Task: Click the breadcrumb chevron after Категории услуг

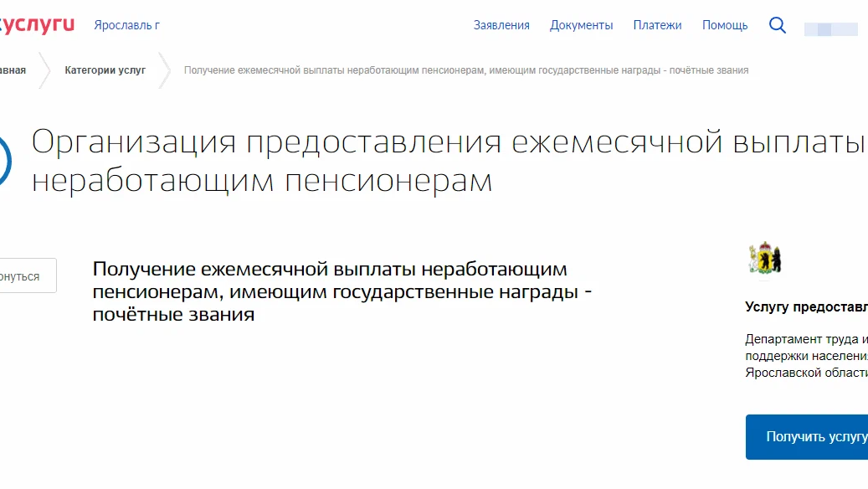Action: coord(167,71)
